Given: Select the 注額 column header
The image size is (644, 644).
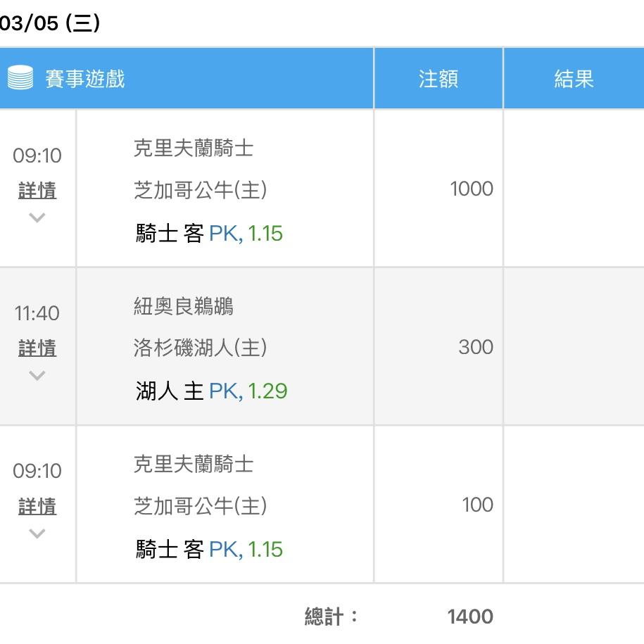Looking at the screenshot, I should (x=438, y=78).
